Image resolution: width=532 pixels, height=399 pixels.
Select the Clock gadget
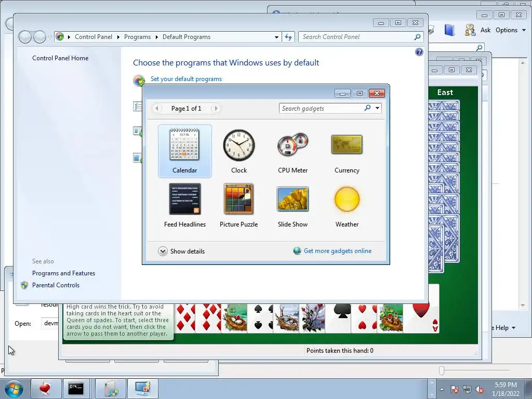239,151
